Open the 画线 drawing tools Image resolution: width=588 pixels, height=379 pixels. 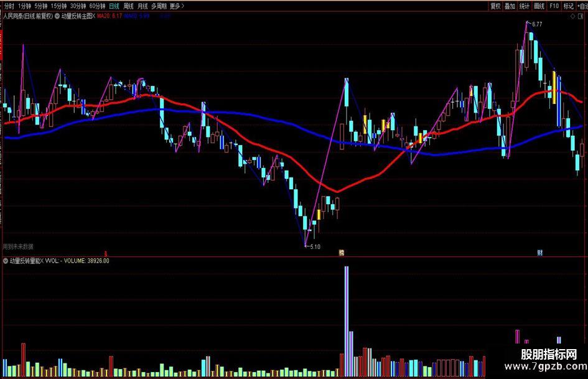(x=539, y=6)
